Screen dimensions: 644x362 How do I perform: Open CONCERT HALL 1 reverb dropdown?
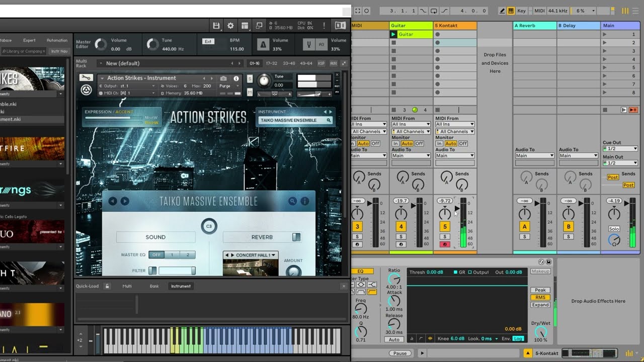pos(251,255)
